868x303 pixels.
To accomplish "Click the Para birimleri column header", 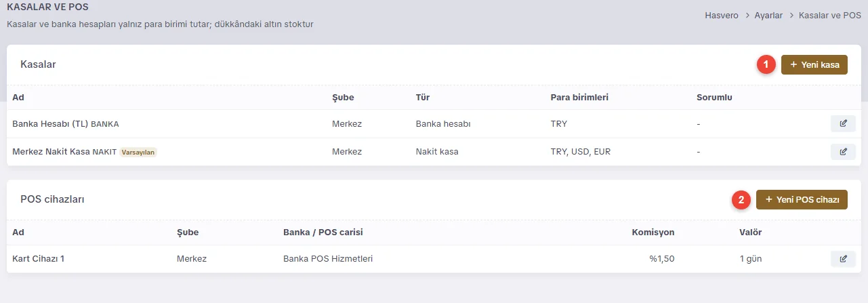I will coord(579,98).
